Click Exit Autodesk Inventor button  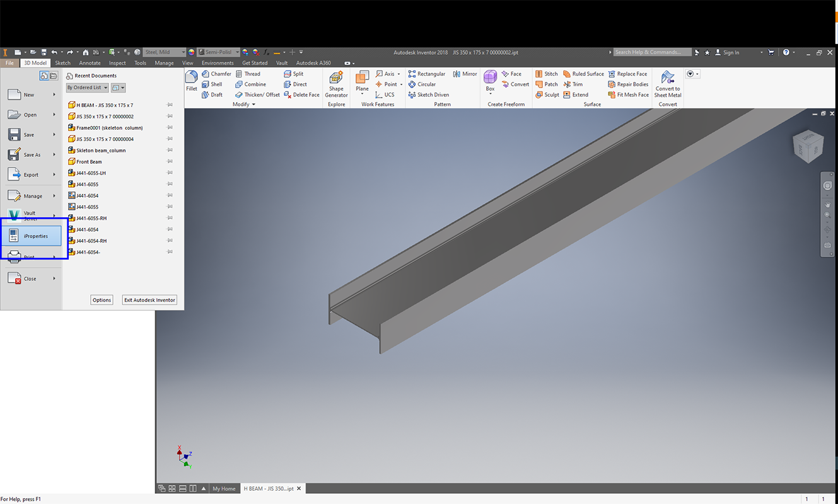click(x=149, y=300)
